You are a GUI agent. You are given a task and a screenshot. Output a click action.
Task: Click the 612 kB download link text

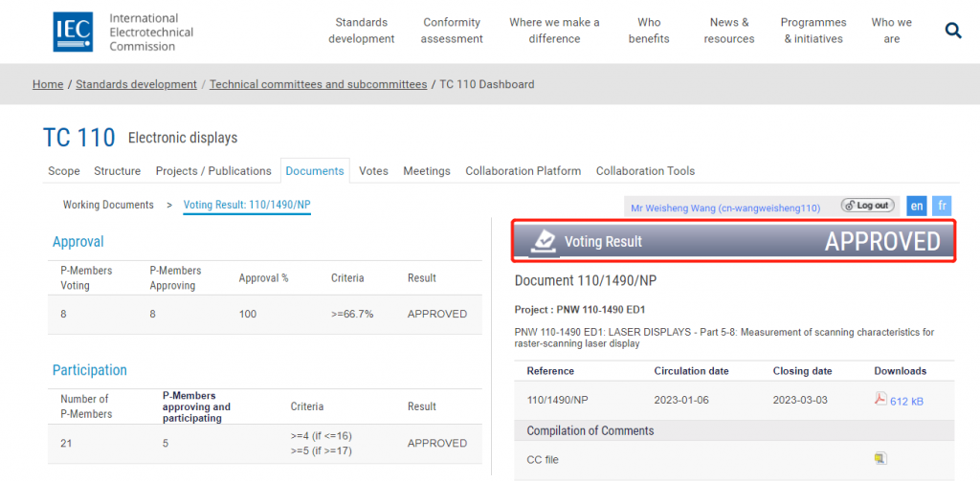906,402
